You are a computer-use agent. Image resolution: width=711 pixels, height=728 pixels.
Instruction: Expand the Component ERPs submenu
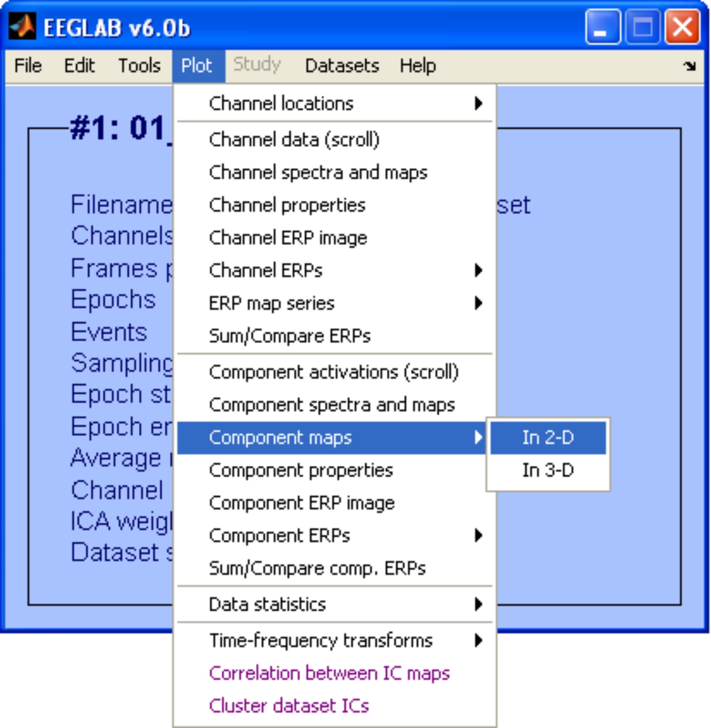334,535
